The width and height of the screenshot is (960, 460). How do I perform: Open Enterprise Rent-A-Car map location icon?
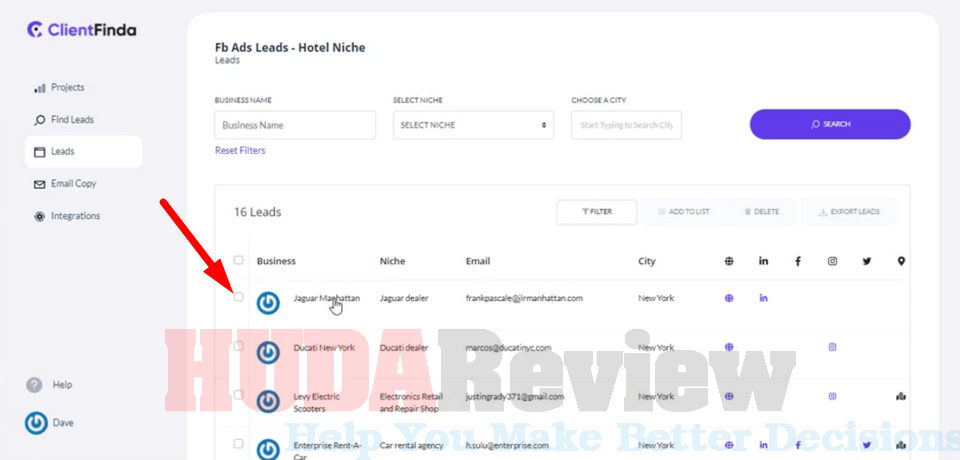(x=901, y=445)
